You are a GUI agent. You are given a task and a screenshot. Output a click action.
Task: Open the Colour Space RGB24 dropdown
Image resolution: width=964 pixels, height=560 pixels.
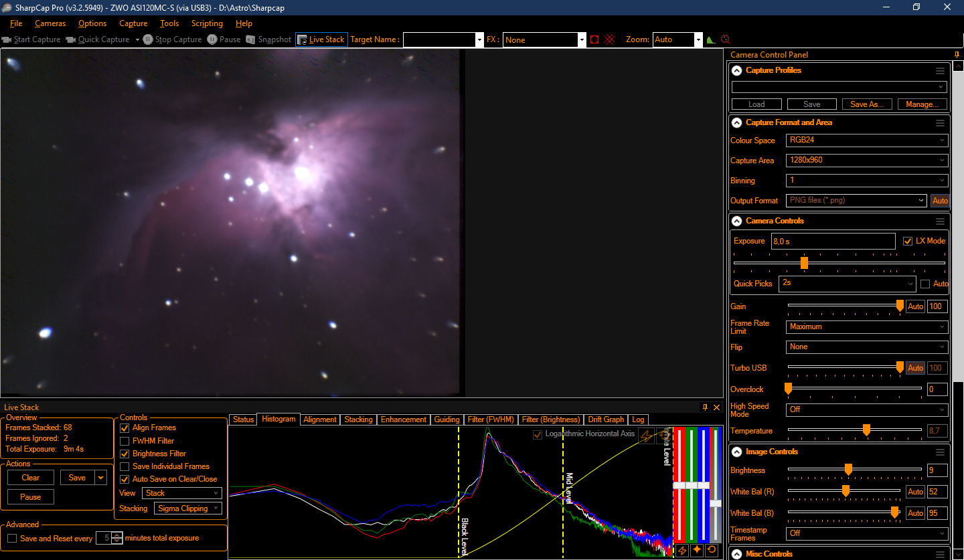pos(866,141)
